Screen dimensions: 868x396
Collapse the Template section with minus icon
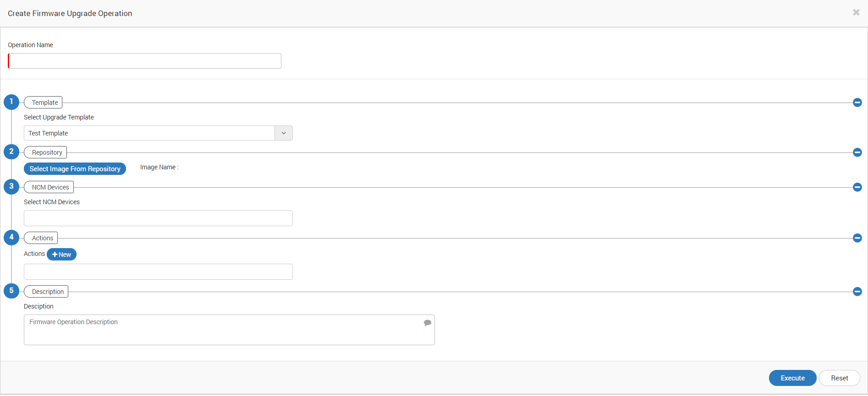click(x=857, y=103)
